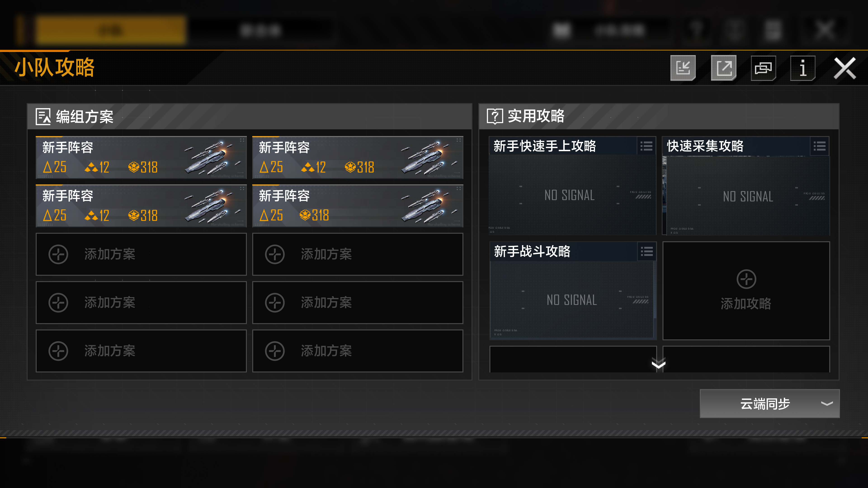
Task: Open 新手快速手上攻略 video thumbnail
Action: coord(572,195)
